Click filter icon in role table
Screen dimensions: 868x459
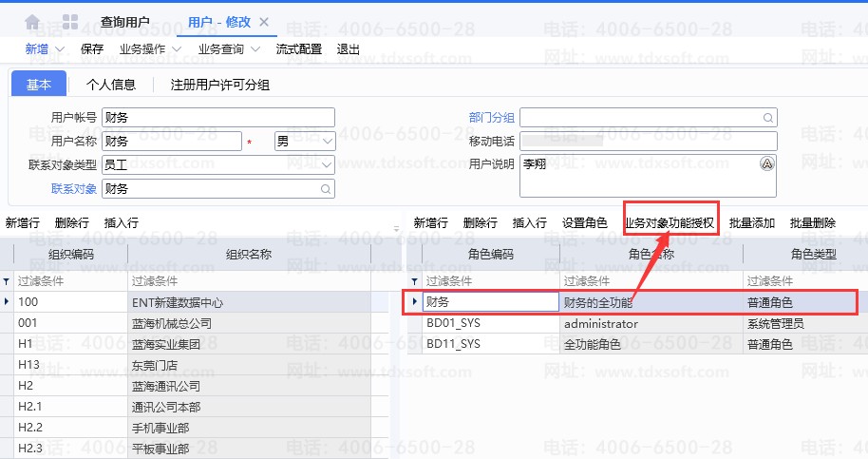[x=414, y=281]
